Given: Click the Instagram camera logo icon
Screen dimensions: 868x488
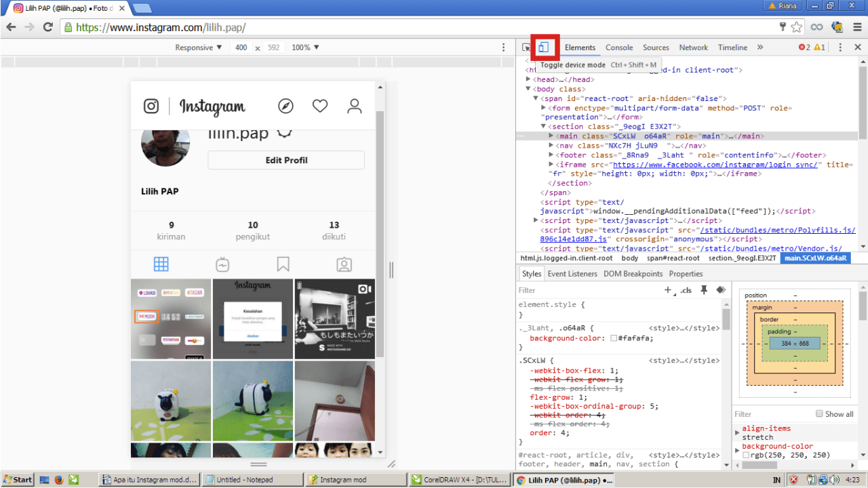Looking at the screenshot, I should point(151,106).
